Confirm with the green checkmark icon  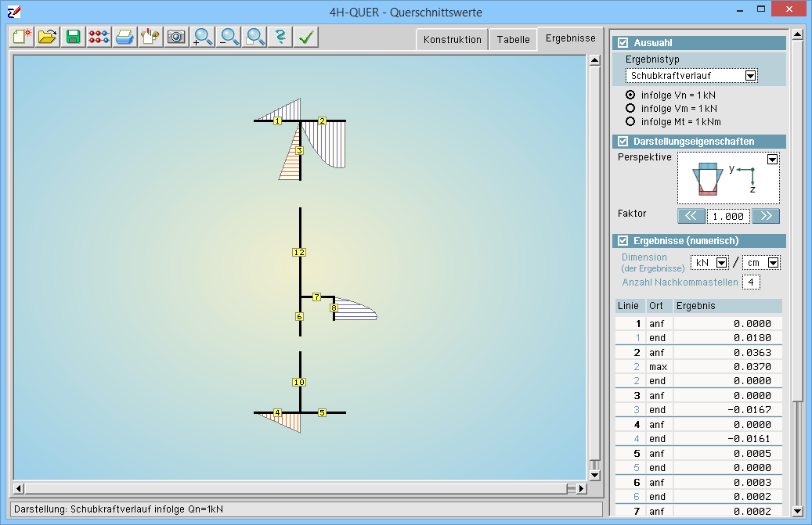(x=306, y=37)
